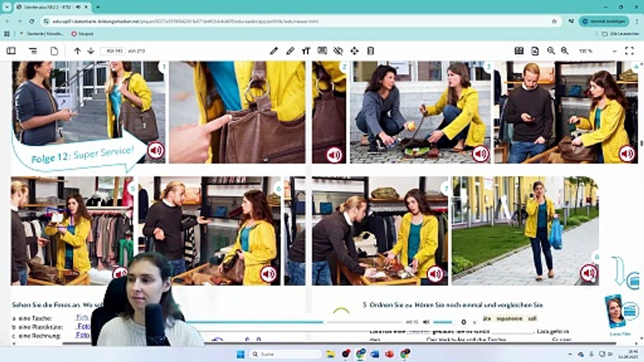Toggle hide annotations eye icon
Viewport: 644px width, 362px height.
click(338, 51)
